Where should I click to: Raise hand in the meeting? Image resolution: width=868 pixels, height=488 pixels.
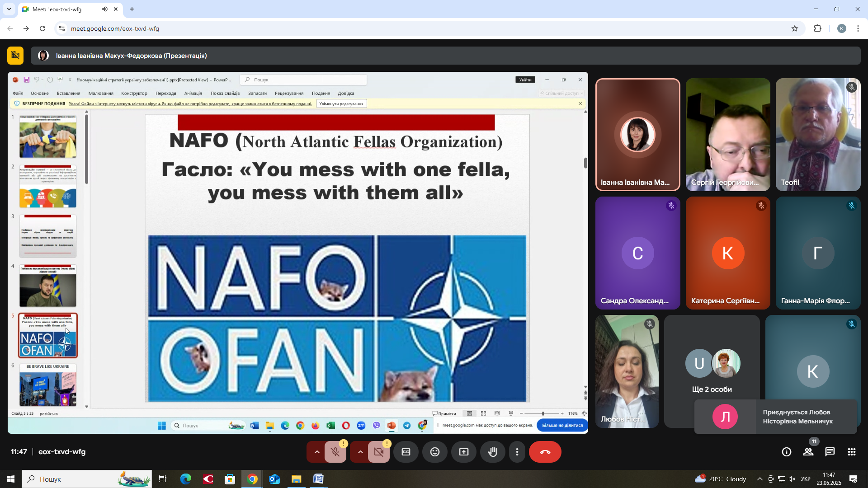pos(493,452)
